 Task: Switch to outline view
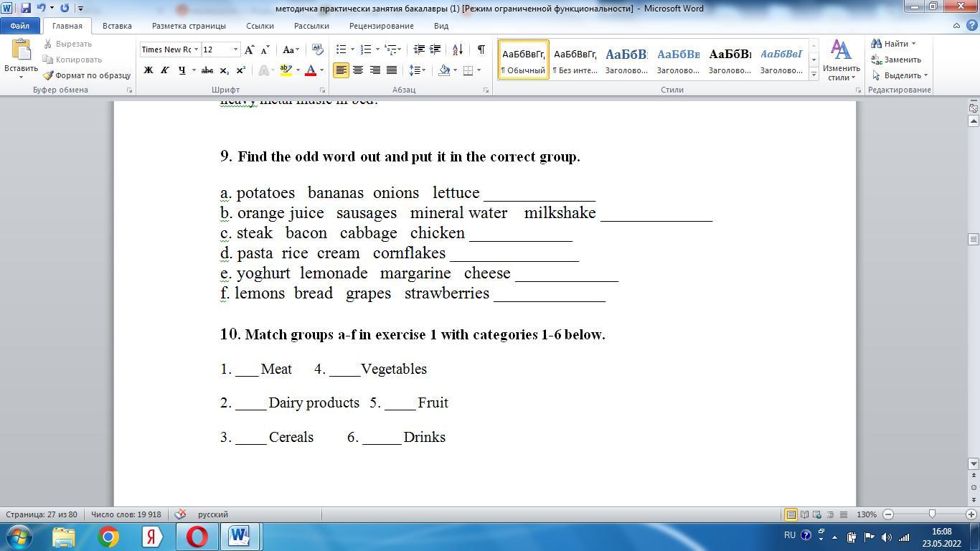click(x=831, y=514)
